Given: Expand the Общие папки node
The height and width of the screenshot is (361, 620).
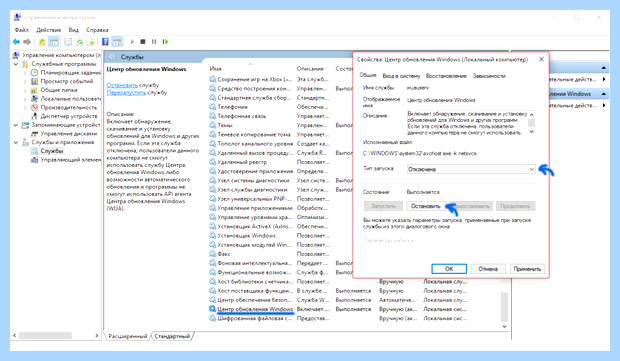Looking at the screenshot, I should 25,90.
